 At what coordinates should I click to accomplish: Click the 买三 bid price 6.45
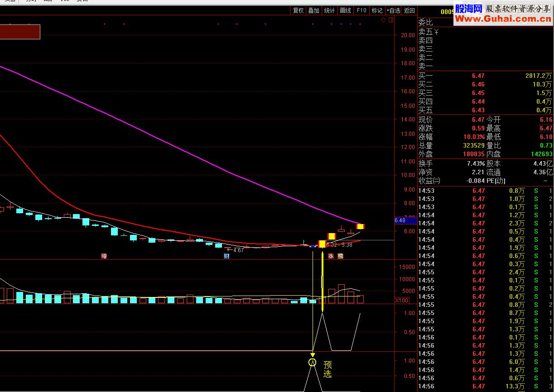coord(478,93)
